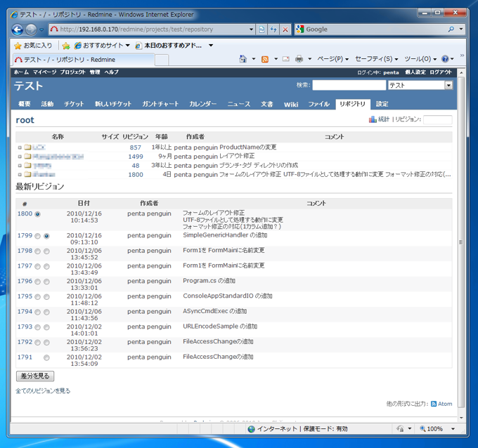Select first radio button for revision 1799
The width and height of the screenshot is (478, 448).
(37, 236)
